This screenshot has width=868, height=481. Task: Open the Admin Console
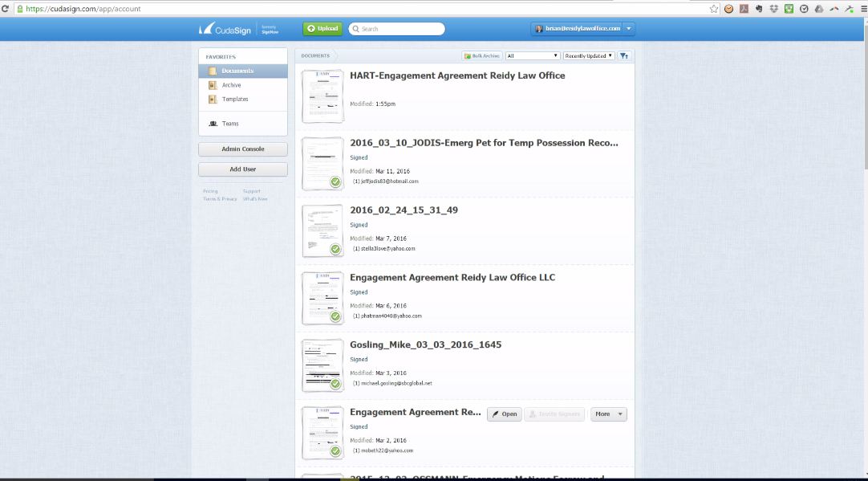point(242,149)
